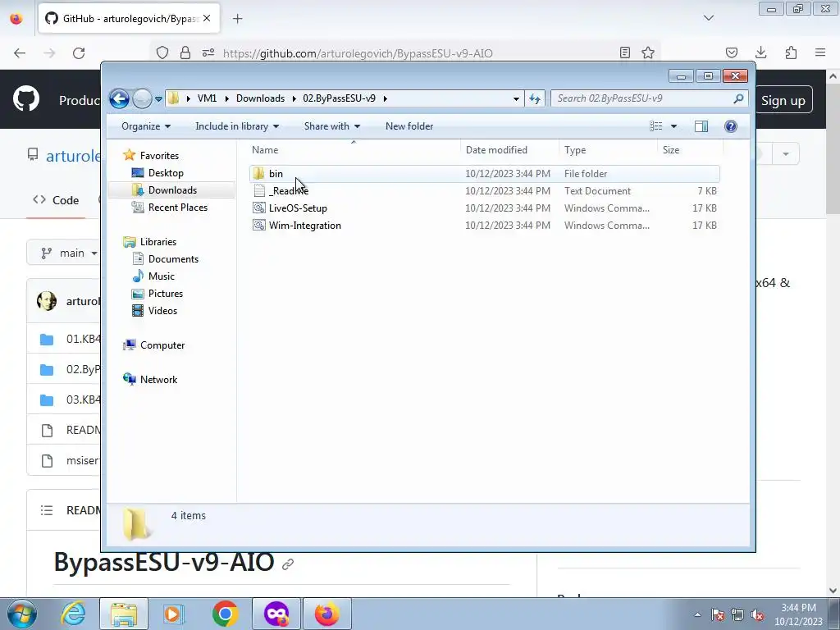The height and width of the screenshot is (630, 840).
Task: Click the Explorer forward arrow button
Action: [x=142, y=98]
